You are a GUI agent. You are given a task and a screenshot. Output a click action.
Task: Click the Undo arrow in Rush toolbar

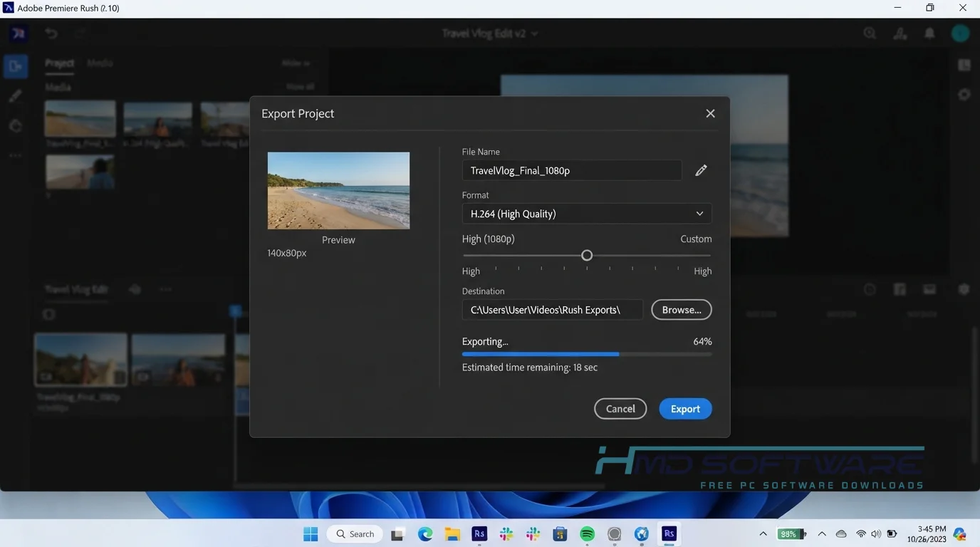click(51, 33)
